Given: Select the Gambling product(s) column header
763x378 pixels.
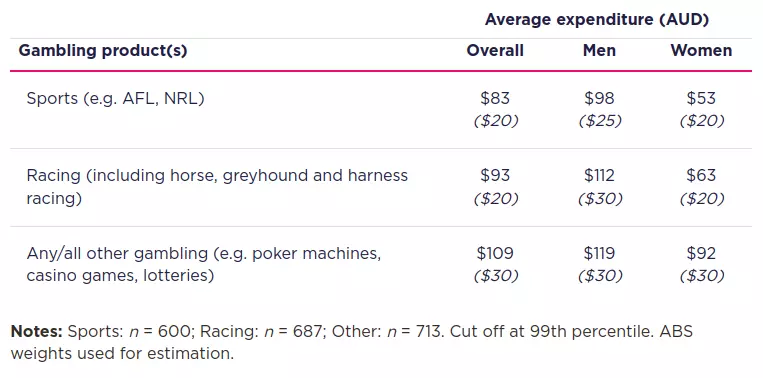Looking at the screenshot, I should 103,51.
